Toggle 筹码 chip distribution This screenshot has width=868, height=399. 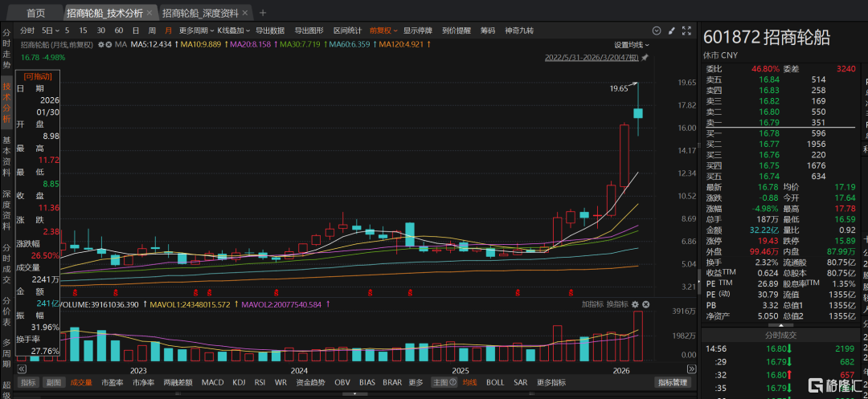[x=489, y=31]
